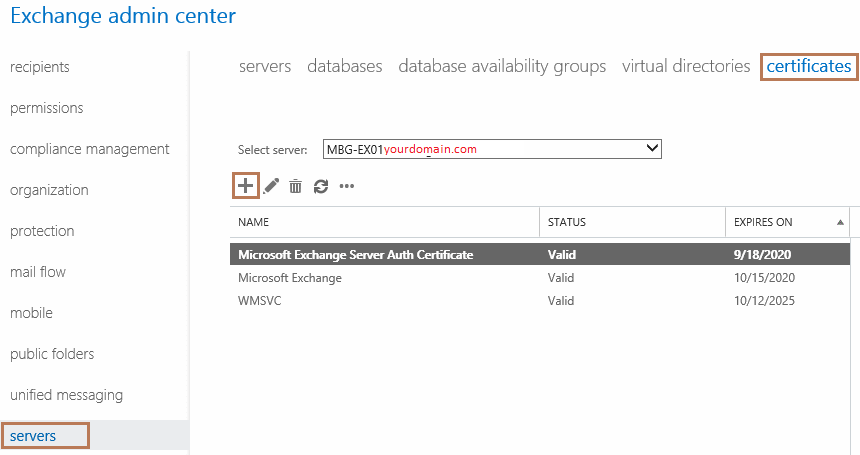Click the refresh arrows icon
This screenshot has height=455, width=860.
(321, 186)
